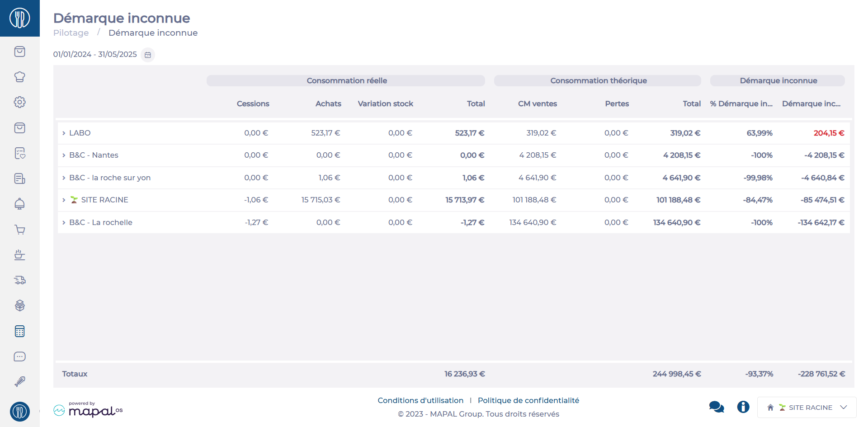
Task: Open the SITE RACINE site selector dropdown
Action: coord(807,408)
